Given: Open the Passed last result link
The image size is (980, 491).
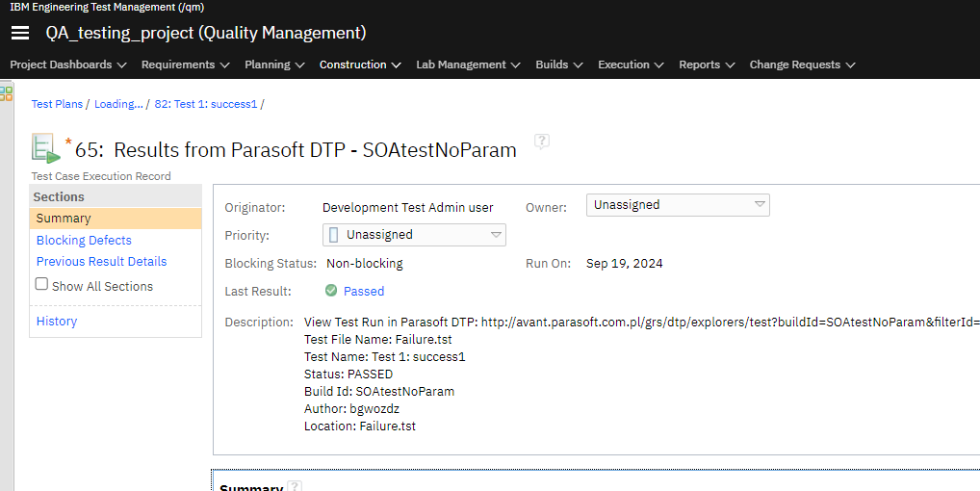Looking at the screenshot, I should click(364, 291).
